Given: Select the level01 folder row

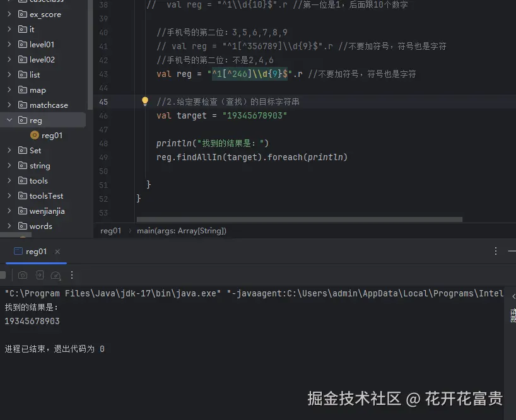Looking at the screenshot, I should click(43, 44).
